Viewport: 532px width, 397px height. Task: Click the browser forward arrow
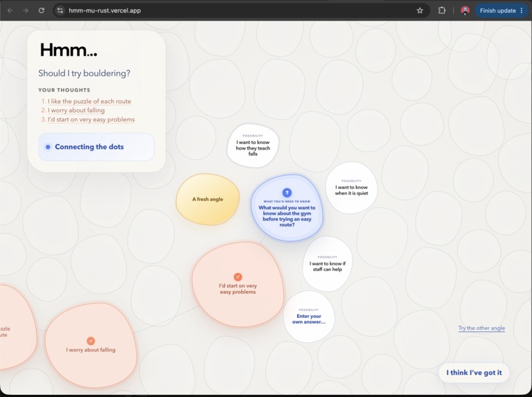click(x=26, y=10)
